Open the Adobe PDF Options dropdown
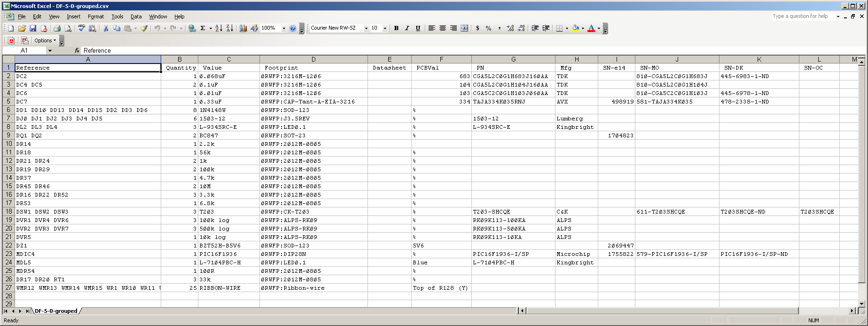This screenshot has height=326, width=868. 45,40
